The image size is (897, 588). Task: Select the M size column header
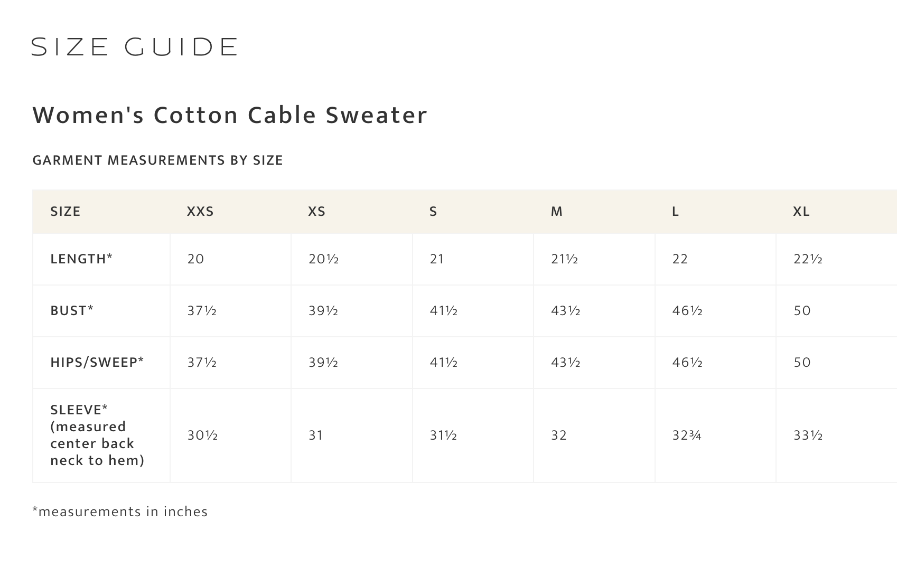click(x=556, y=212)
